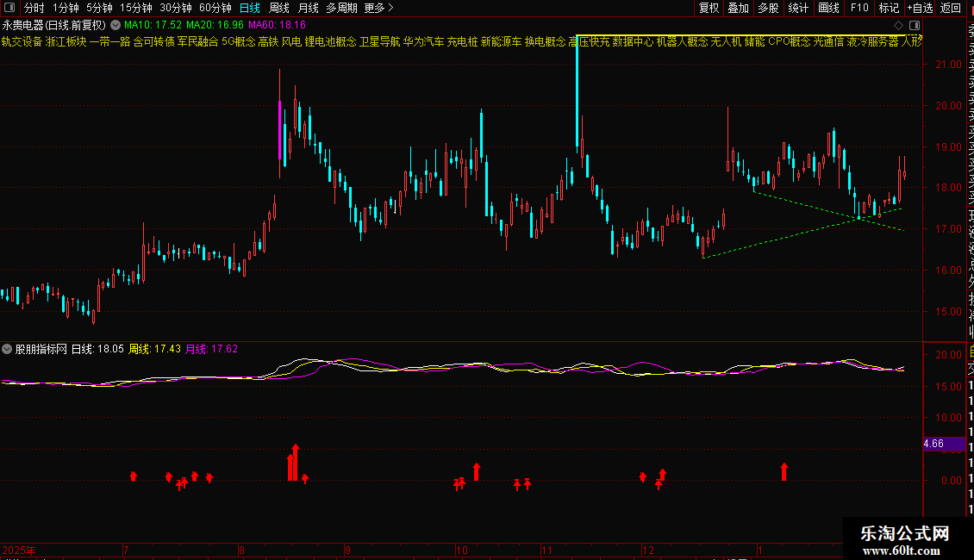Select the 日线 daily tab
The image size is (974, 560).
click(250, 8)
